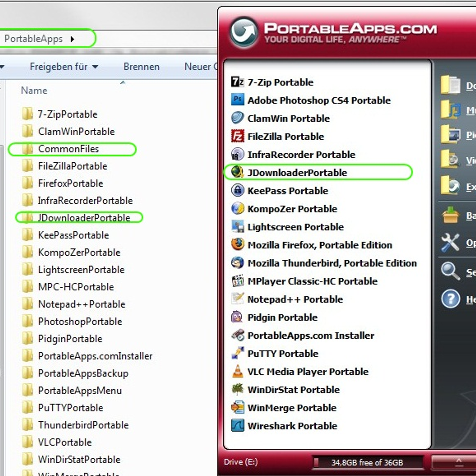Open the Music folder shortcut

click(x=458, y=110)
